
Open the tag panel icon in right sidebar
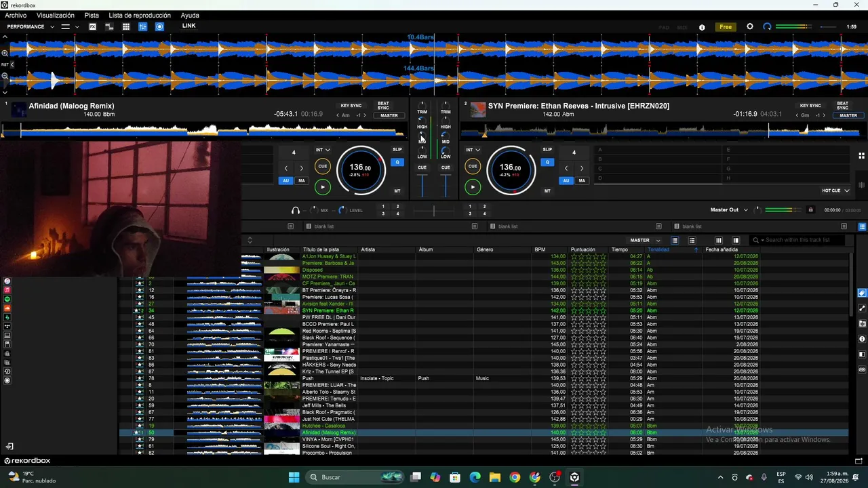pyautogui.click(x=862, y=293)
